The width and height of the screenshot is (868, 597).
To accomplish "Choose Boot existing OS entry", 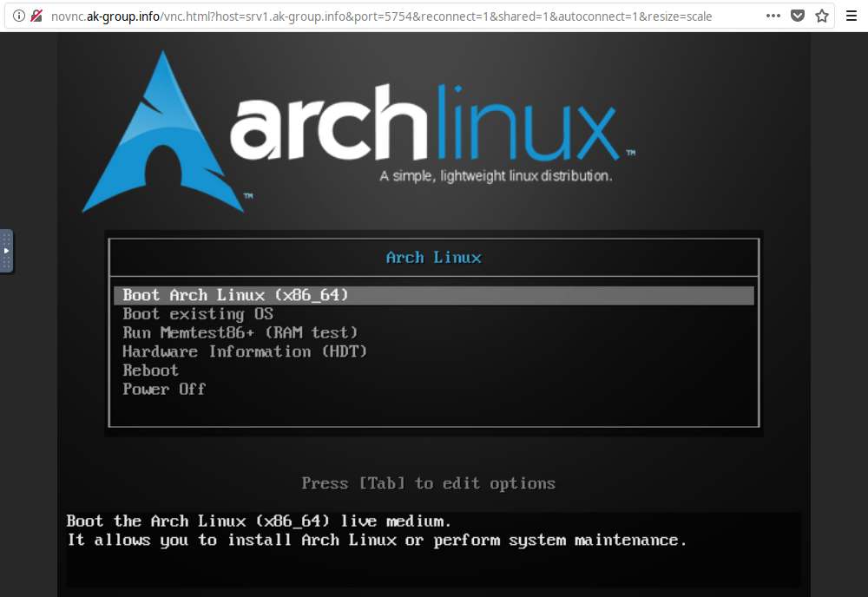I will coord(200,314).
